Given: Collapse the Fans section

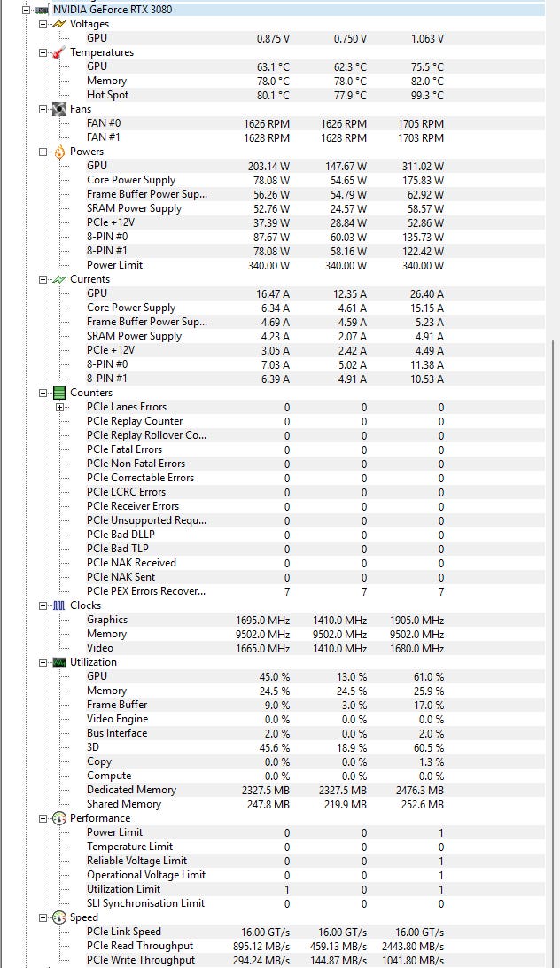Looking at the screenshot, I should click(x=43, y=109).
